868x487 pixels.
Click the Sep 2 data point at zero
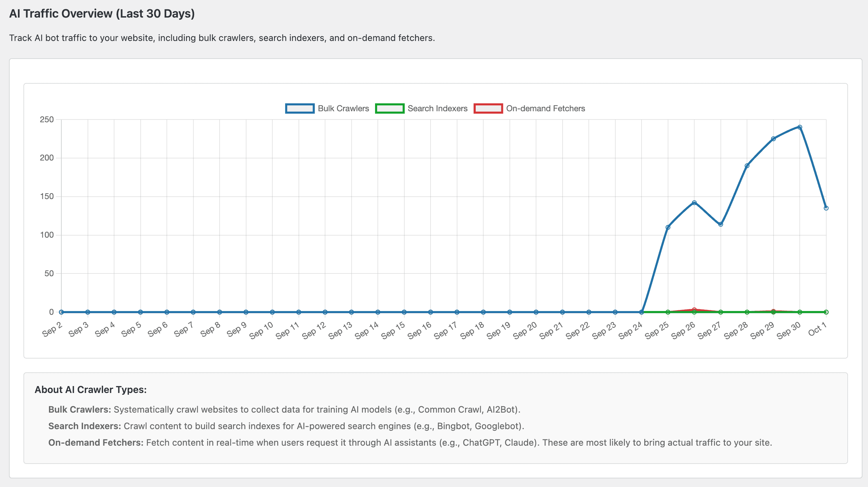[61, 312]
